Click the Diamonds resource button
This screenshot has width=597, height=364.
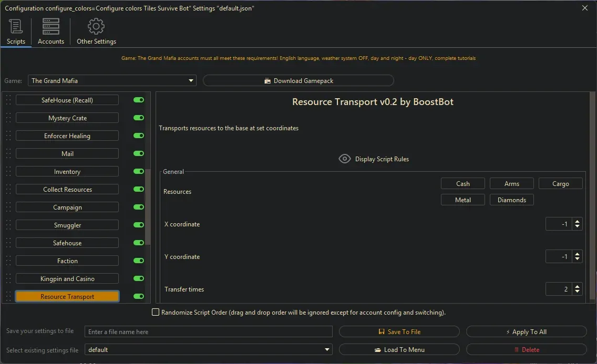[512, 200]
